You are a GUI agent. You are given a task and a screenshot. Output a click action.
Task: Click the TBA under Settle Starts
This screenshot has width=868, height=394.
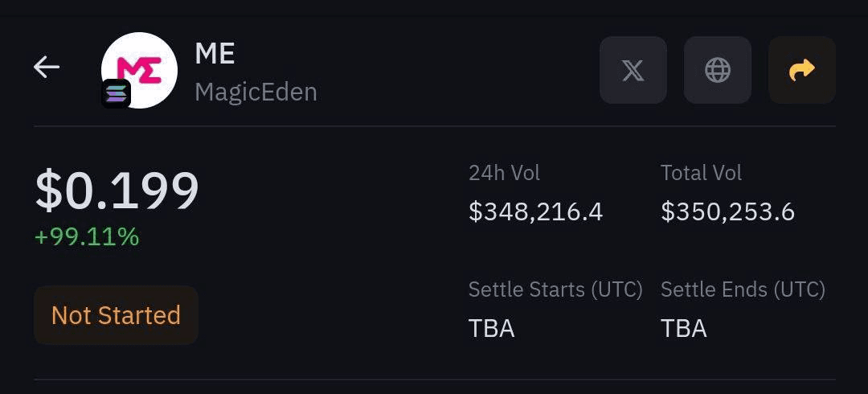point(491,328)
